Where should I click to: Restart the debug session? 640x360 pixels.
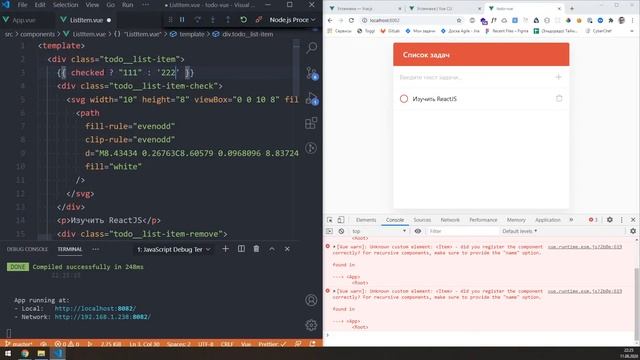(x=244, y=20)
